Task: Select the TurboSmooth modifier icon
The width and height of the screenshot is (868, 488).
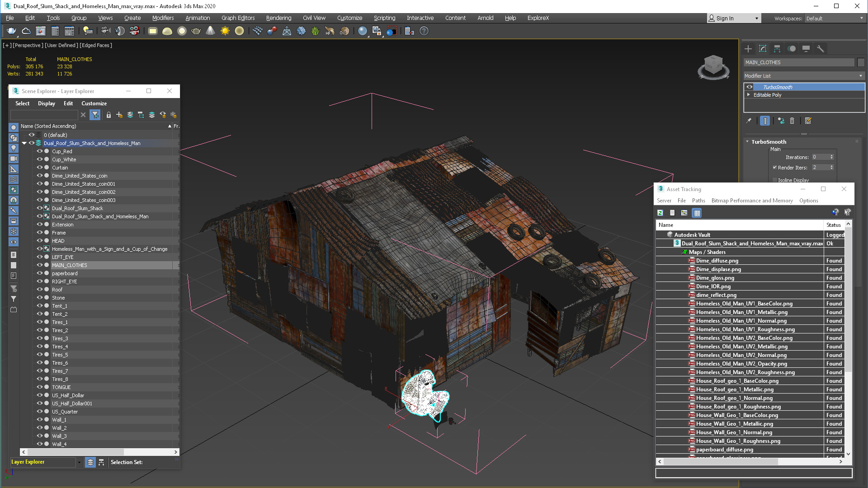Action: [750, 86]
